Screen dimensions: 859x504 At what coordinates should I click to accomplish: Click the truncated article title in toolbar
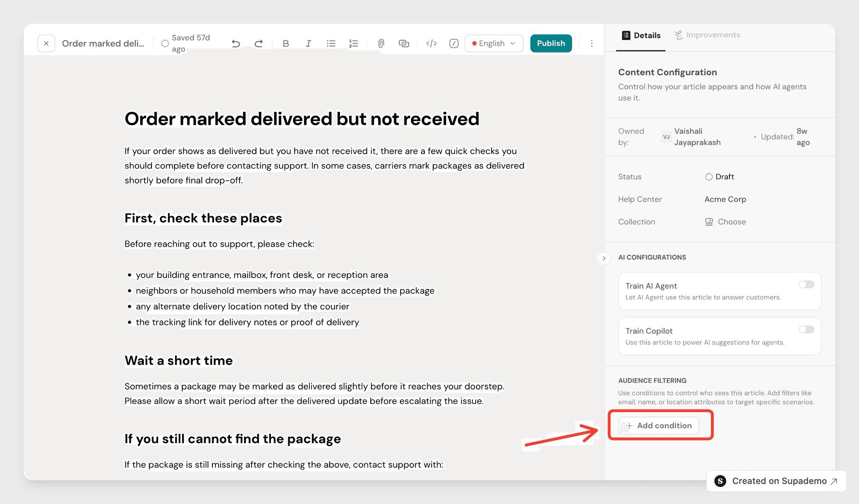tap(103, 43)
